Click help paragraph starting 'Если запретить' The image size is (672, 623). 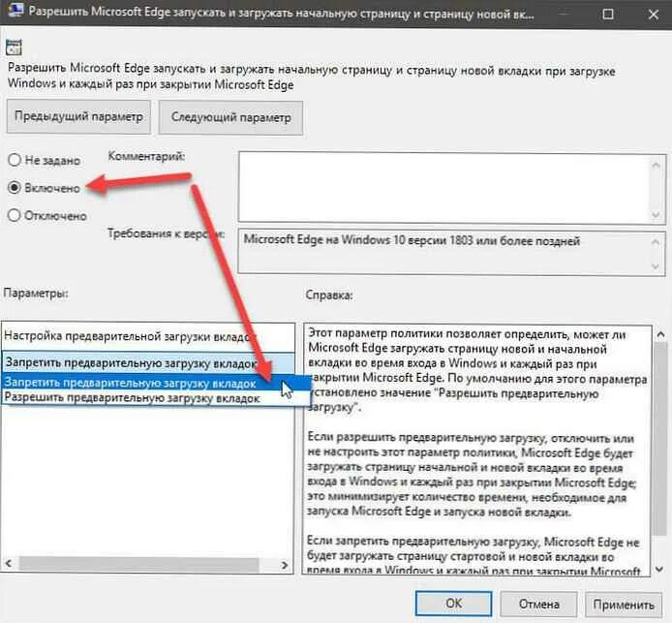(x=473, y=556)
